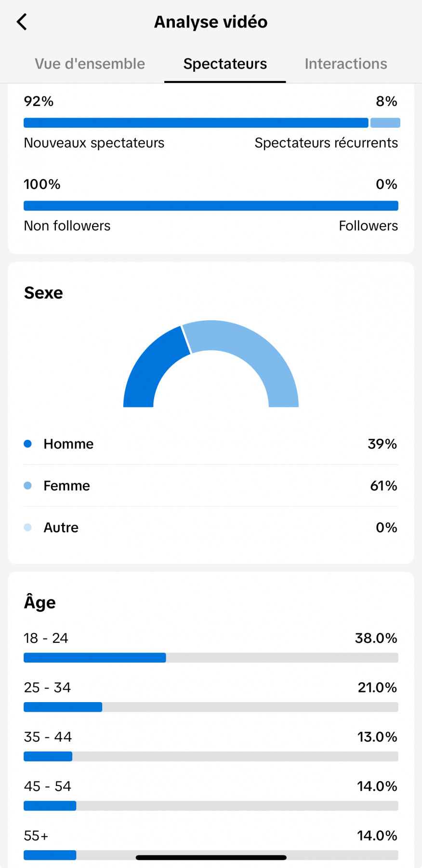The height and width of the screenshot is (868, 422).
Task: Tap the Homme dark blue legend dot
Action: pyautogui.click(x=28, y=444)
